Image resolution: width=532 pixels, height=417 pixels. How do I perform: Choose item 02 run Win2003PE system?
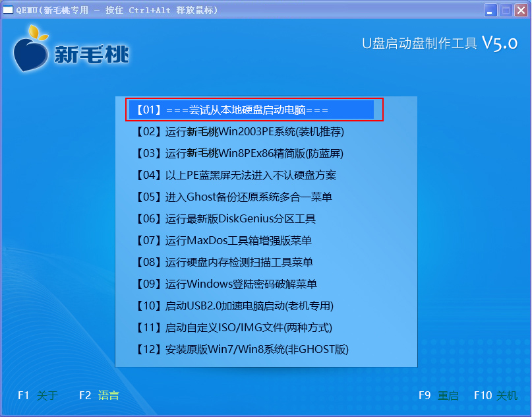240,131
